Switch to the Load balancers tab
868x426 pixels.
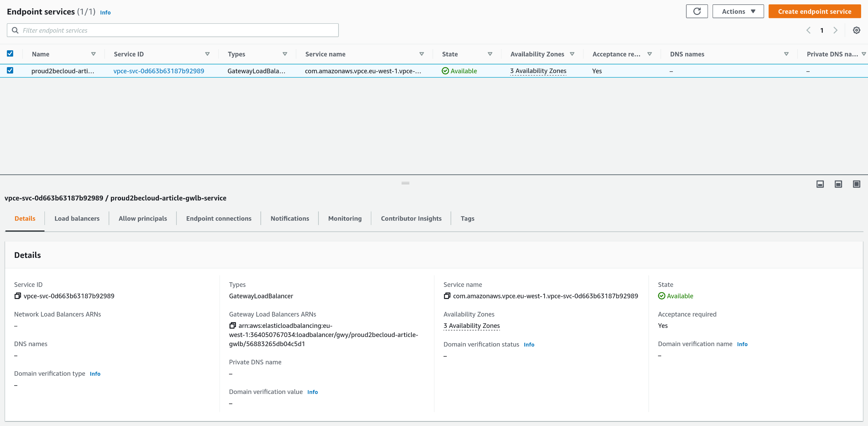[x=77, y=218]
